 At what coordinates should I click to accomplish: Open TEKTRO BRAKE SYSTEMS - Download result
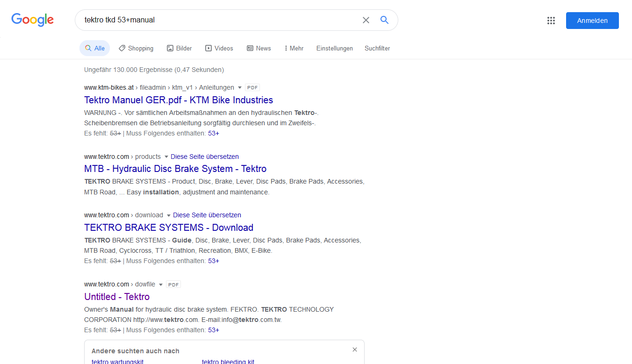(x=169, y=228)
